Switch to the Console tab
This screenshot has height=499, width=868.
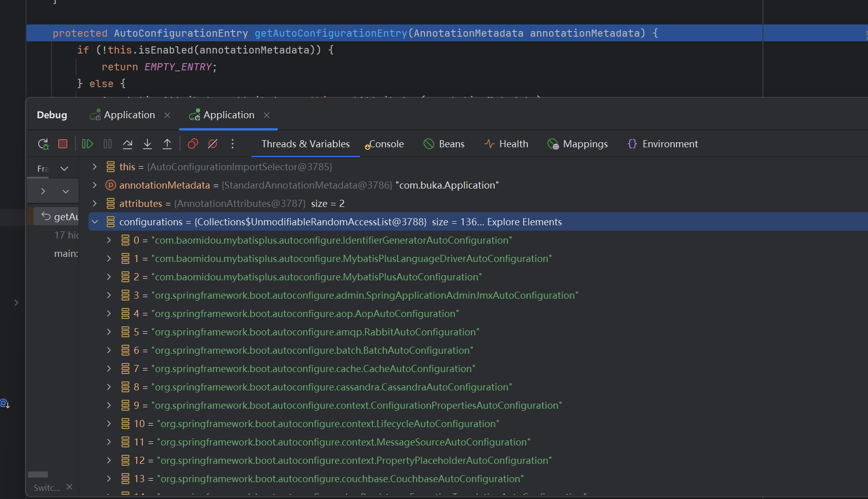pyautogui.click(x=386, y=144)
